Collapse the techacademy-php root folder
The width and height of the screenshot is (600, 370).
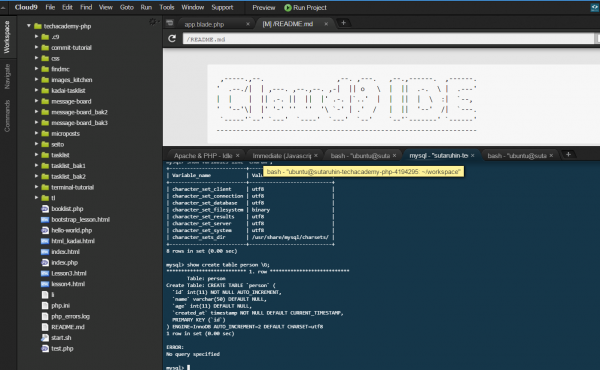point(29,26)
